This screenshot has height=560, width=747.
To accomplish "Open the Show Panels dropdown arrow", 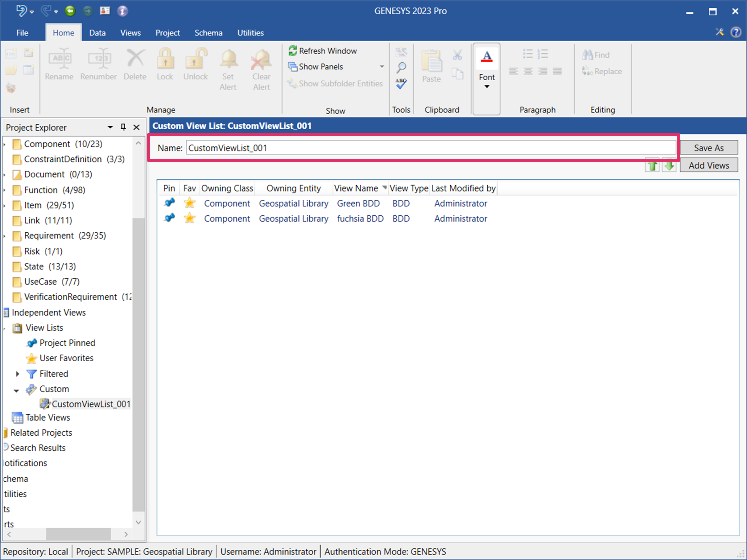I will coord(382,67).
